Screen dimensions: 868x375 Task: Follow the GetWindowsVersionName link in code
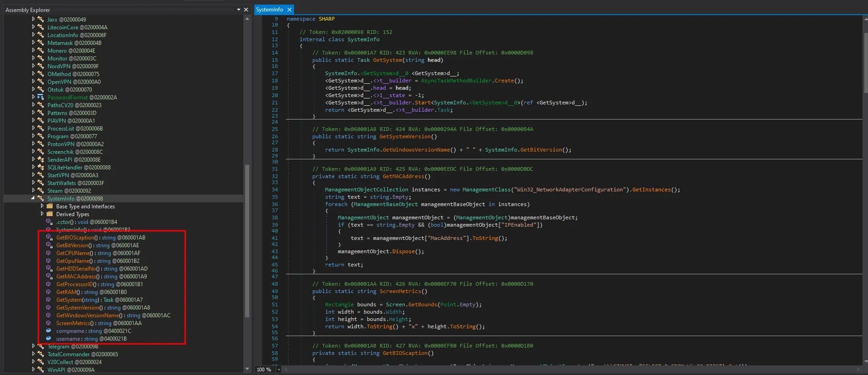point(416,150)
